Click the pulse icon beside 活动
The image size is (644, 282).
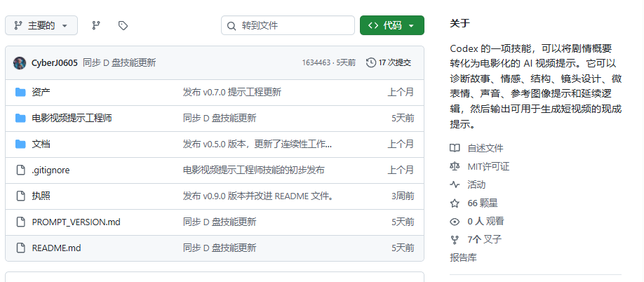point(455,184)
